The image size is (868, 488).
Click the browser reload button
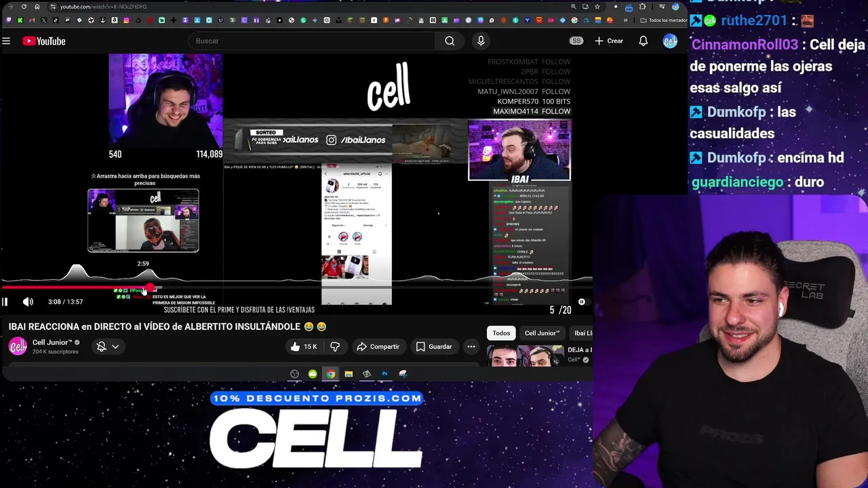pos(24,7)
